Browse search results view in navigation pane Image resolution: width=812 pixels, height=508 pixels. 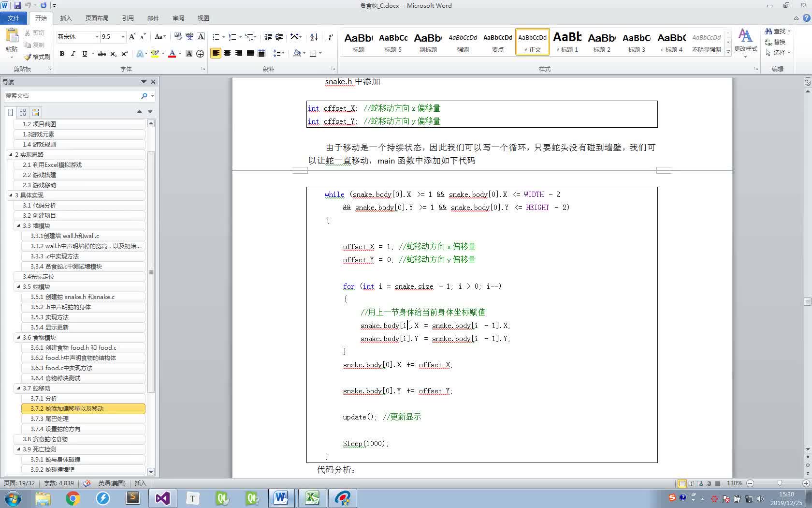(35, 112)
